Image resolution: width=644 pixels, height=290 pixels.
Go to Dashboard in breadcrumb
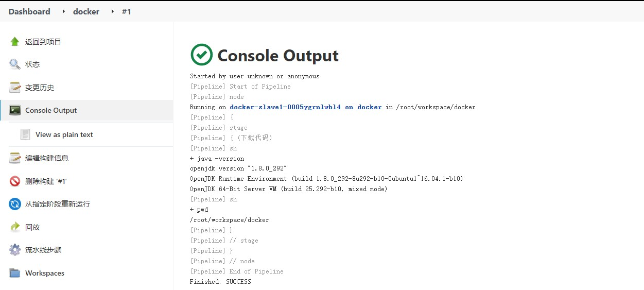click(29, 11)
